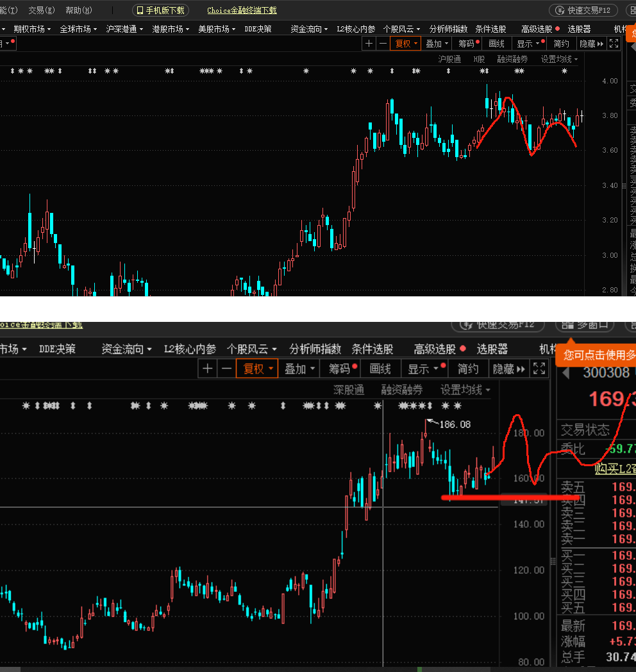Image resolution: width=636 pixels, height=672 pixels.
Task: Toggle 隐藏 panel button in lower chart toolbar
Action: click(508, 369)
